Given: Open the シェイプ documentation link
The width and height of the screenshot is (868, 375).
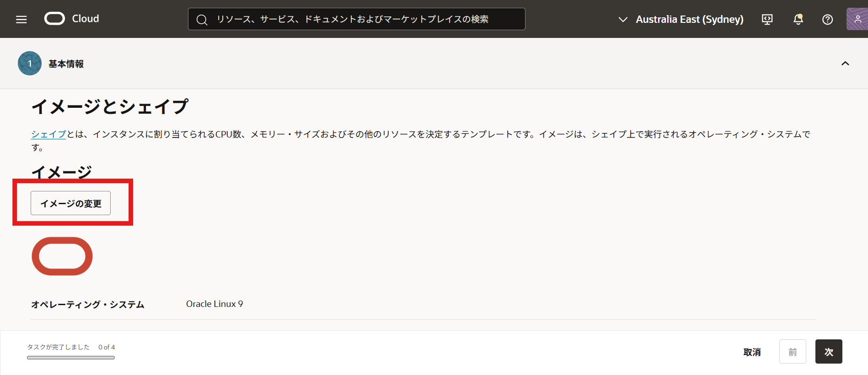Looking at the screenshot, I should click(x=48, y=134).
